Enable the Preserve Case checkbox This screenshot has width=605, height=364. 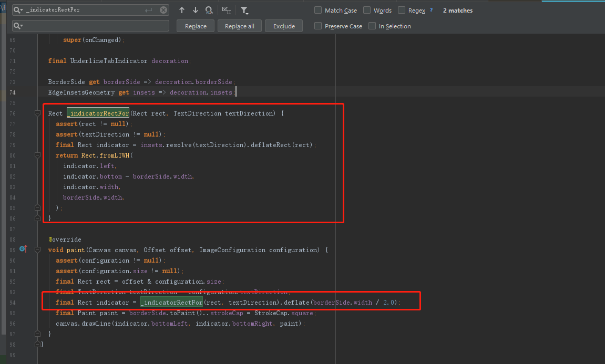[318, 26]
